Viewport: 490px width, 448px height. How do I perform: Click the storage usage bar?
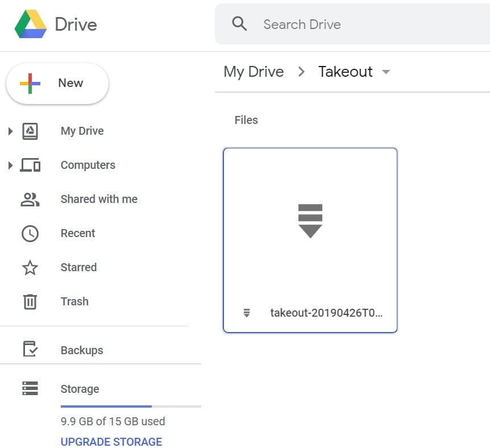[x=131, y=406]
